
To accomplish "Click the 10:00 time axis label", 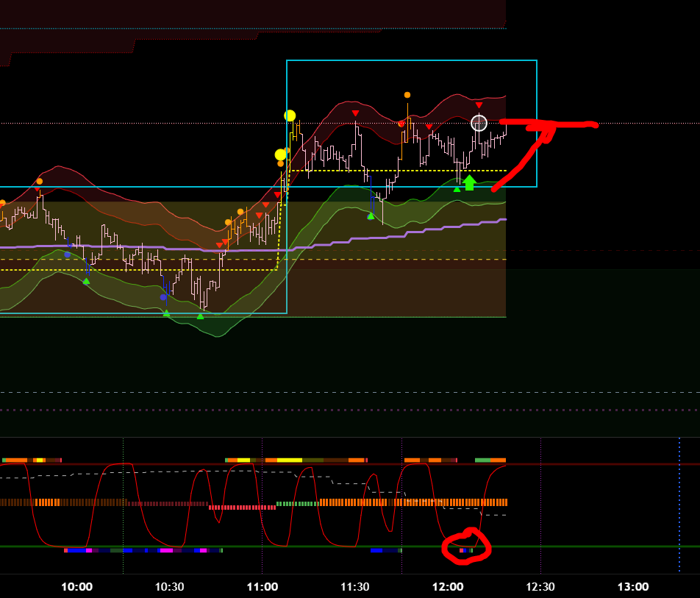I will point(76,586).
